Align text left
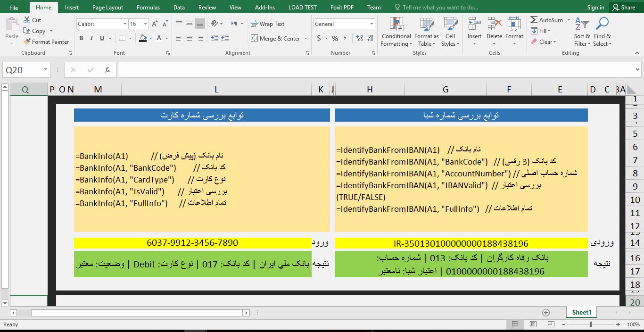The height and width of the screenshot is (332, 644). click(179, 38)
